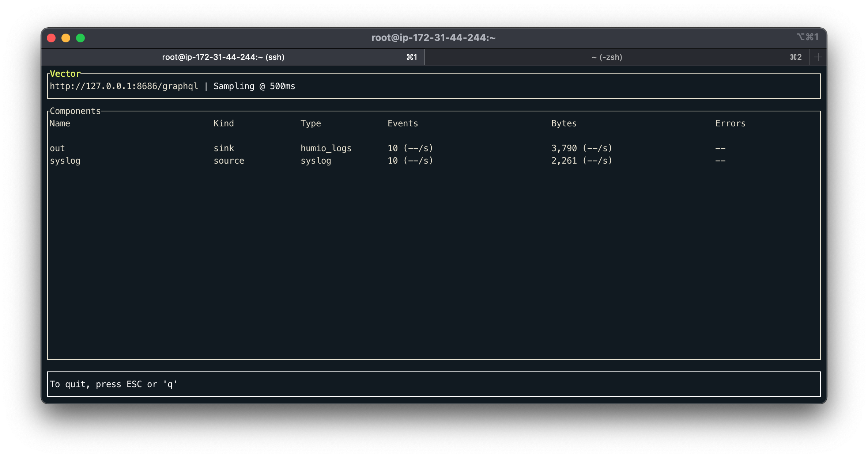Screen dimensions: 868x458
Task: Select the 'out' component row name
Action: click(x=57, y=148)
